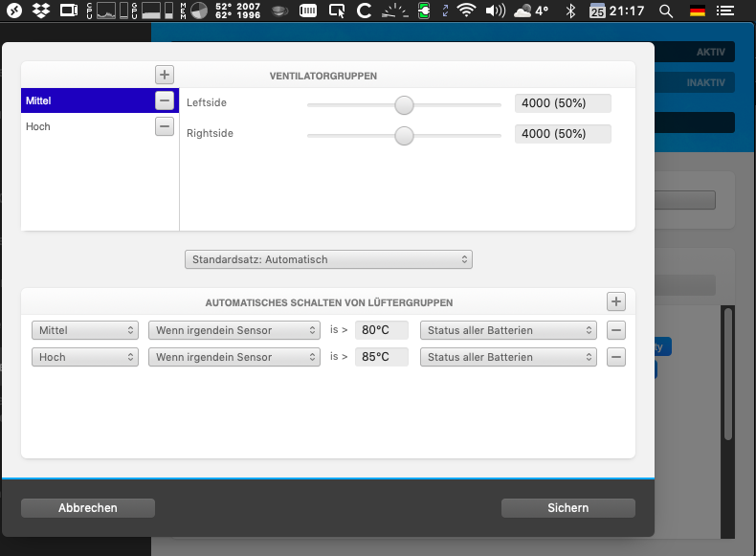Image resolution: width=756 pixels, height=556 pixels.
Task: Remove the Hoch fan group
Action: [x=165, y=127]
